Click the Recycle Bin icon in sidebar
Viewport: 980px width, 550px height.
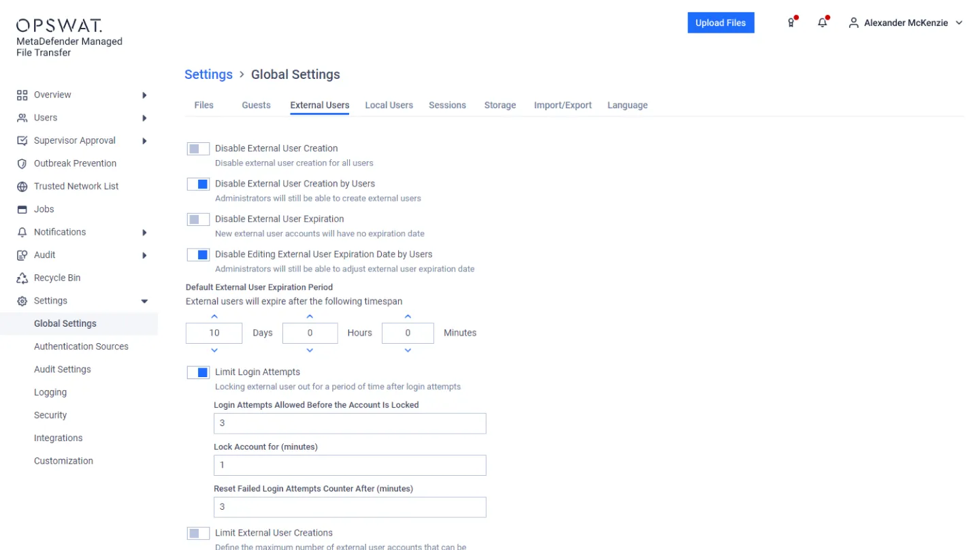22,278
